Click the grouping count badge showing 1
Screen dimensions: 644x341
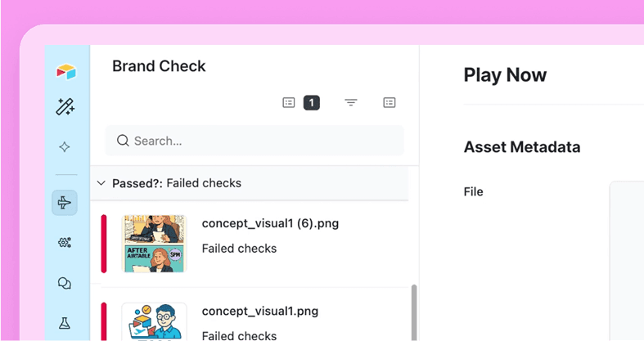(x=311, y=103)
